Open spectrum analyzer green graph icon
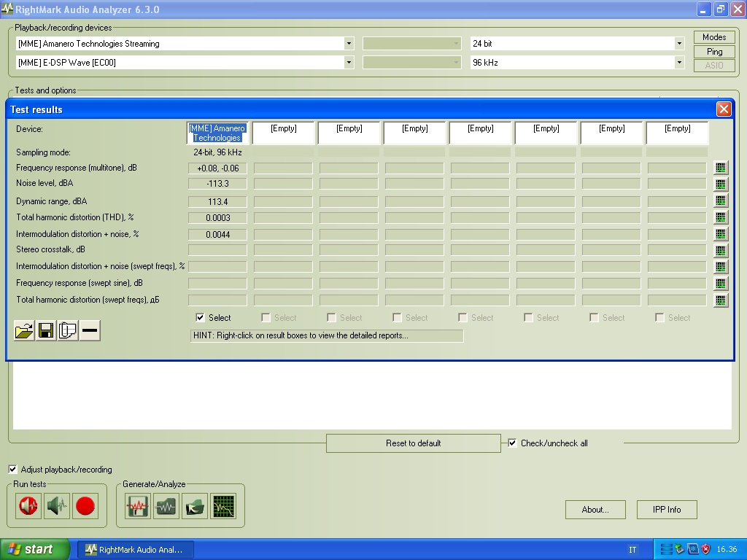 coord(223,506)
